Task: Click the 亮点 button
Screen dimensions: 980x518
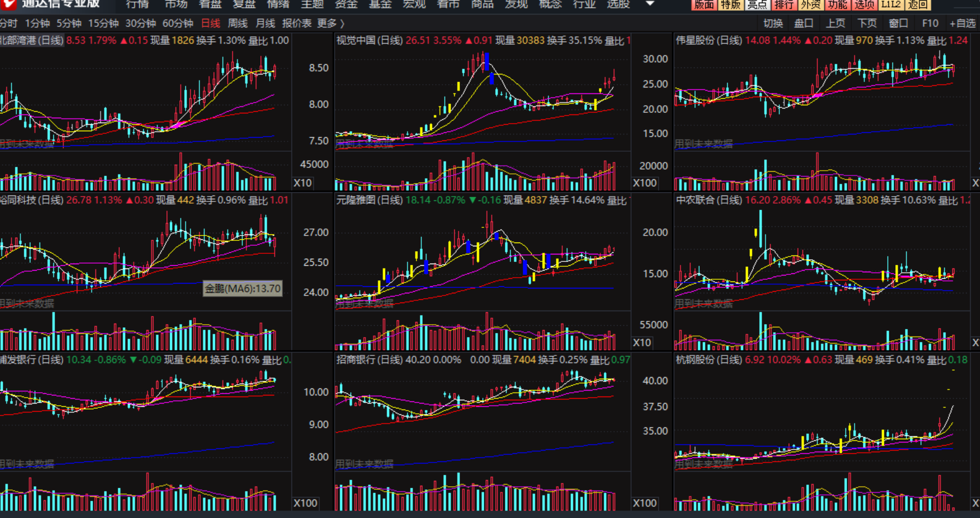Action: tap(757, 4)
